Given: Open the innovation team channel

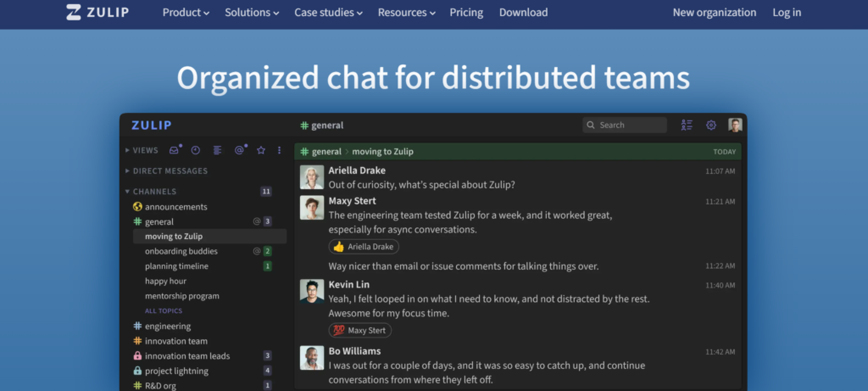Looking at the screenshot, I should click(x=176, y=341).
